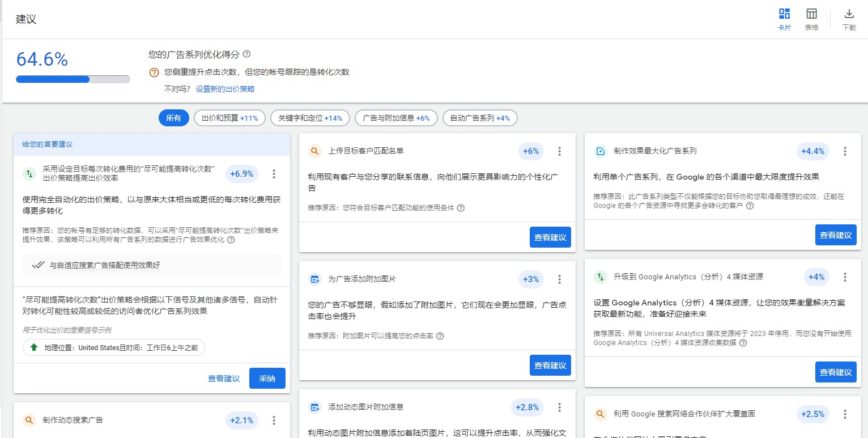Click the +6% badge on 上传目标客户匹配名单
The height and width of the screenshot is (438, 868).
click(x=531, y=151)
